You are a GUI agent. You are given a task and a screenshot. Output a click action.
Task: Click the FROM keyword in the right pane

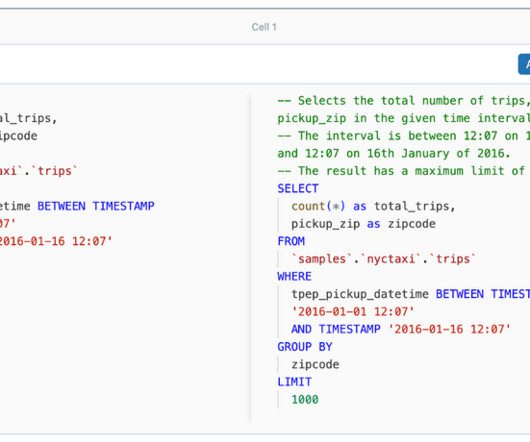click(291, 241)
